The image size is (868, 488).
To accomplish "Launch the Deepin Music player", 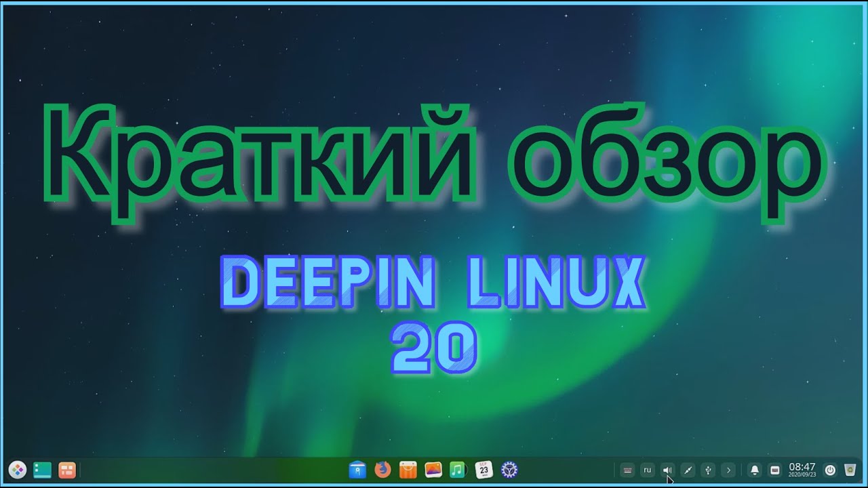I will (x=458, y=469).
